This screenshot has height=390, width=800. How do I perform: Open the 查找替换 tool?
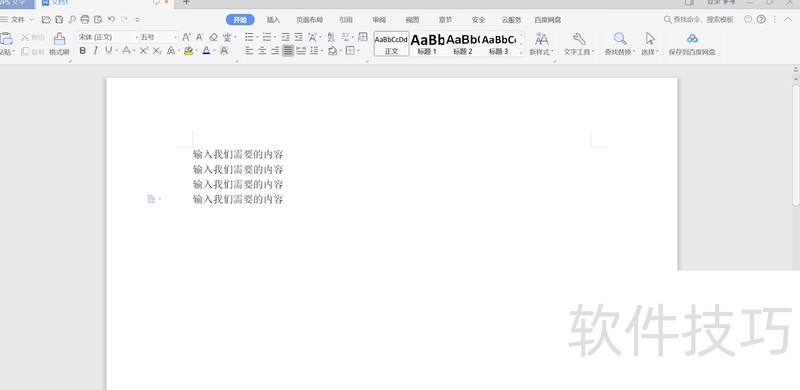click(x=620, y=44)
